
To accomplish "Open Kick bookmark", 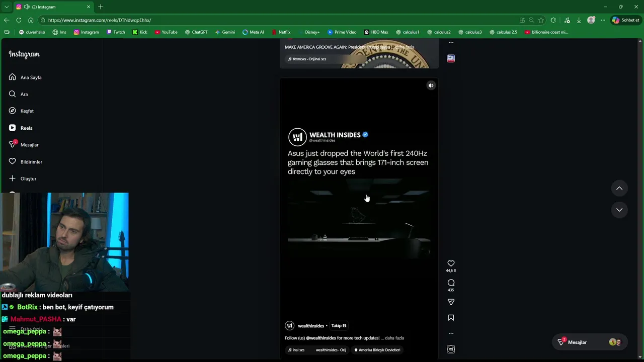I will point(140,32).
